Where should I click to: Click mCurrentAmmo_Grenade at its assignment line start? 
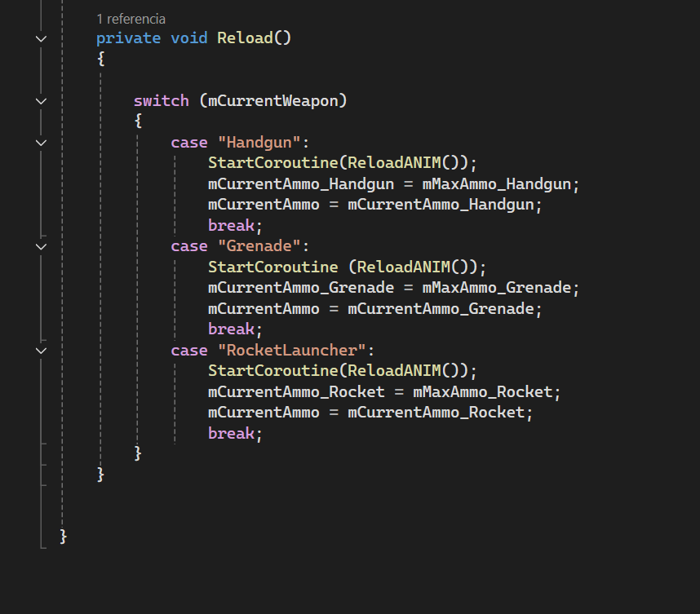301,288
